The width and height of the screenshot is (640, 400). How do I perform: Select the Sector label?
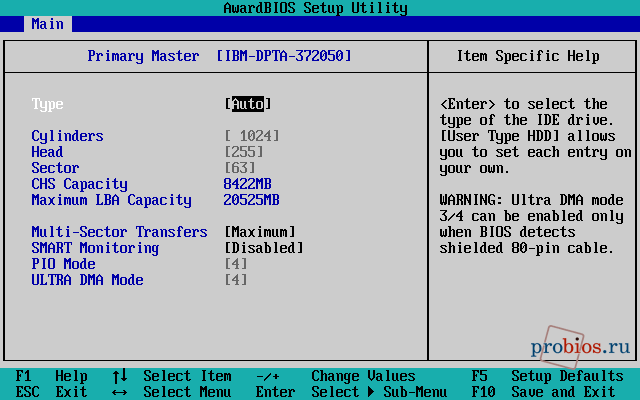55,168
